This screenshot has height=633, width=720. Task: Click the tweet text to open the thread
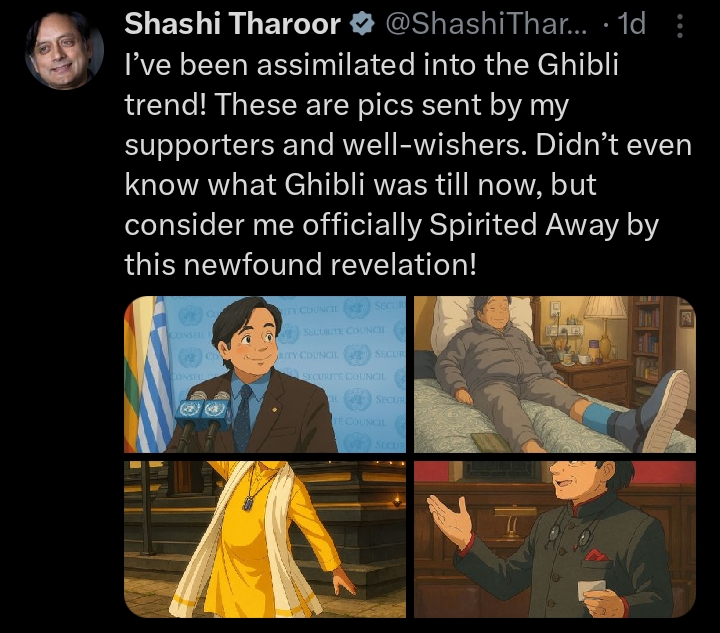pyautogui.click(x=408, y=164)
